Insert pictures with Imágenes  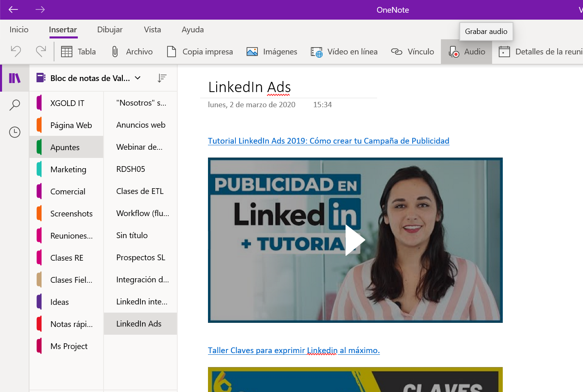tap(272, 52)
